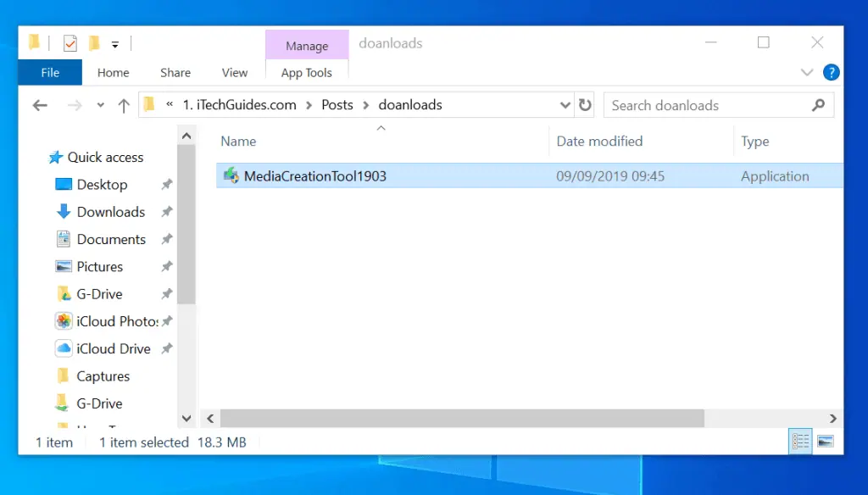The height and width of the screenshot is (495, 868).
Task: Open Desktop in navigation pane
Action: [102, 185]
